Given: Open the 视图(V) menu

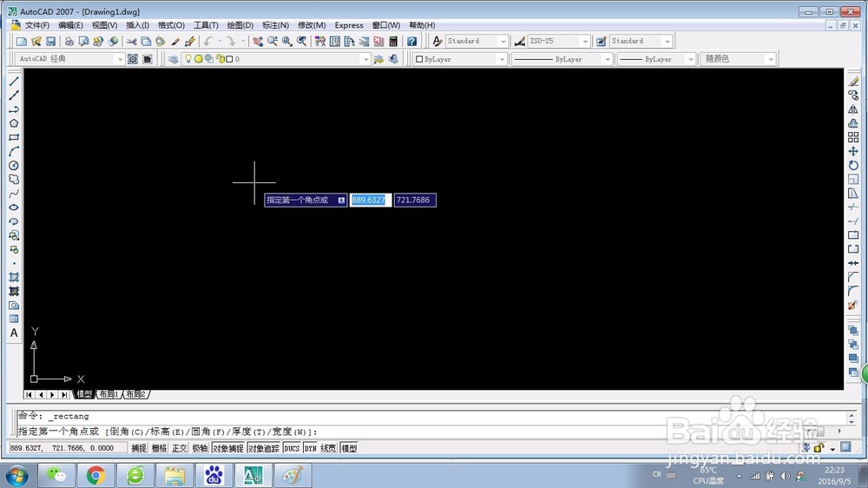Looking at the screenshot, I should [x=105, y=25].
